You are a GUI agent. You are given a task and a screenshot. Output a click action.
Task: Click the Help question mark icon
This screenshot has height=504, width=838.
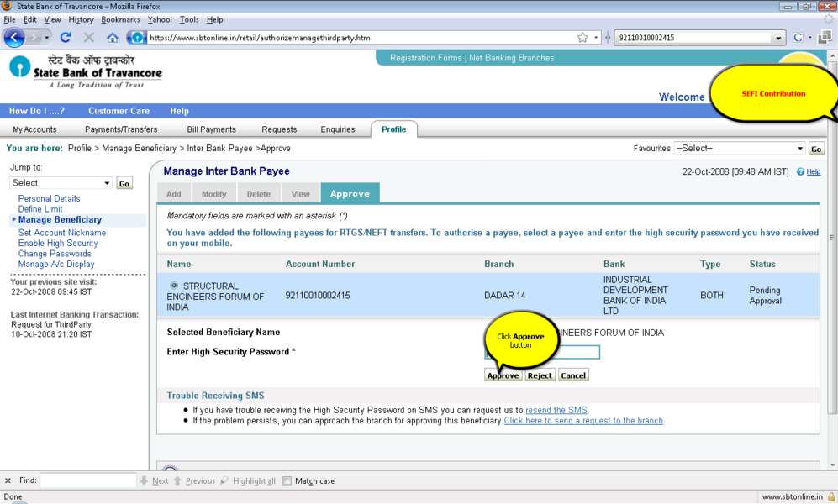click(801, 172)
